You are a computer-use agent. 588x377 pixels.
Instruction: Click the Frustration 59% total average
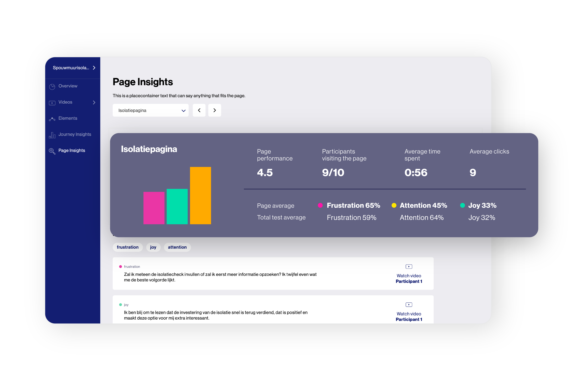point(352,218)
